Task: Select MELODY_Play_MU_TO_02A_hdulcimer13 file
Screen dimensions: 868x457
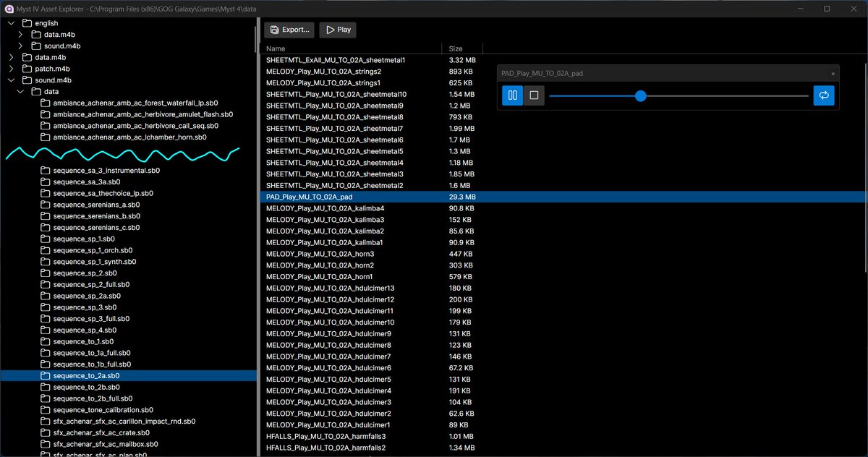Action: [331, 288]
